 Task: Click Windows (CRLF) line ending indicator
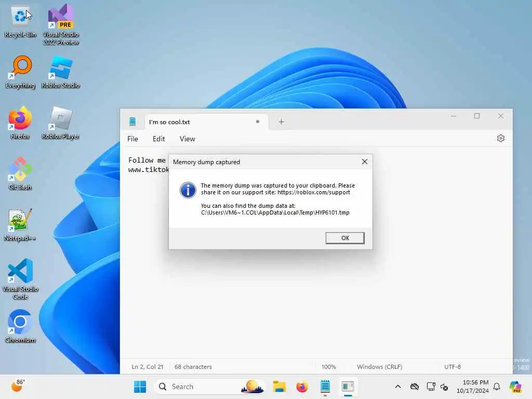tap(380, 367)
